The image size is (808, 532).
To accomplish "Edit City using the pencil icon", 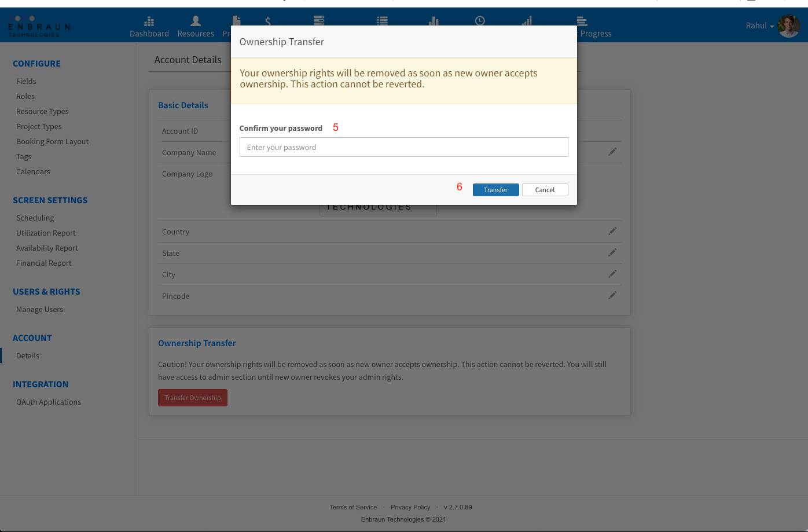I will coord(612,274).
